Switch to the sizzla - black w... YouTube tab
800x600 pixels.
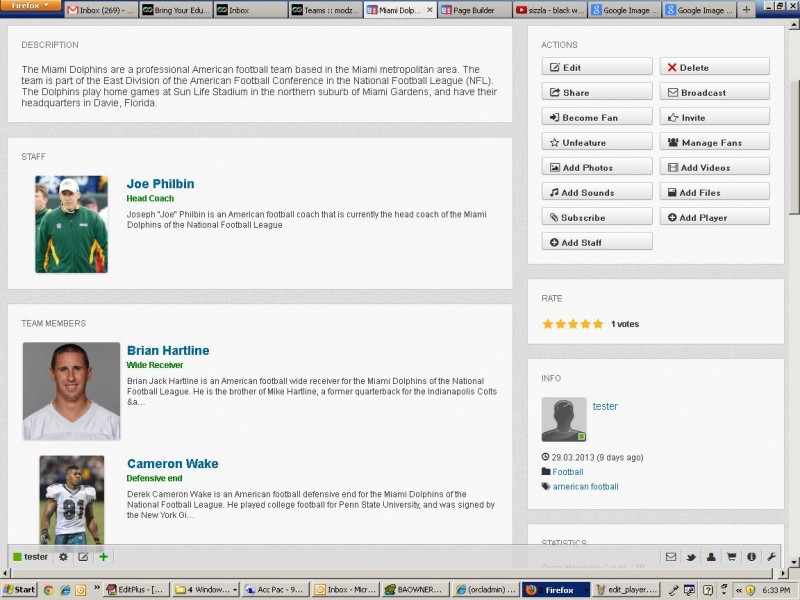click(x=549, y=10)
